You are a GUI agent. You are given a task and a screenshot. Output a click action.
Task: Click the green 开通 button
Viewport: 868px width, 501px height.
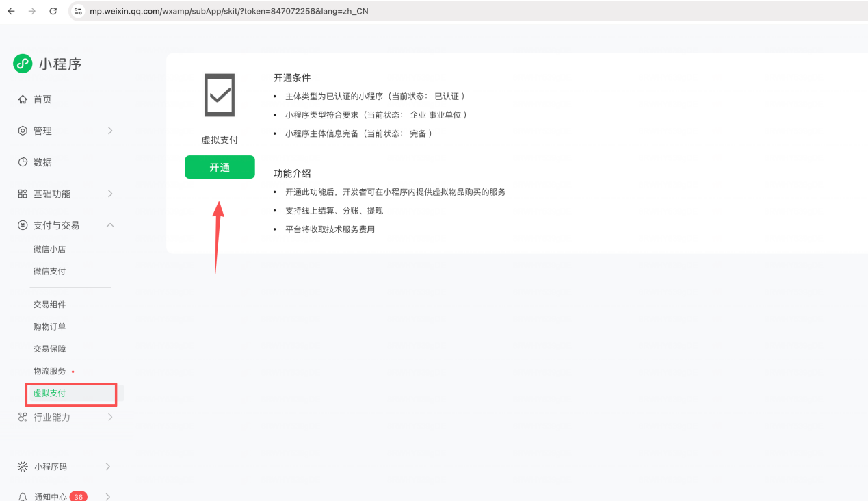220,167
